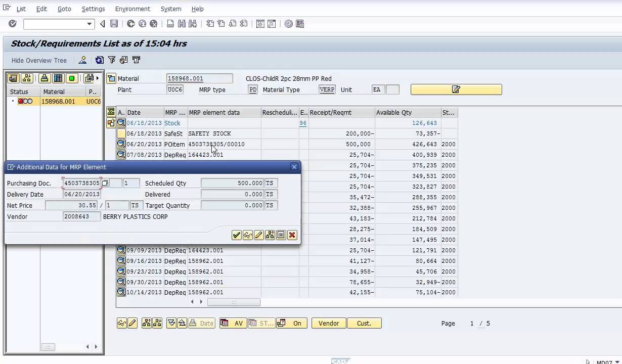Click the First Page icon
622x364 pixels.
click(210, 24)
